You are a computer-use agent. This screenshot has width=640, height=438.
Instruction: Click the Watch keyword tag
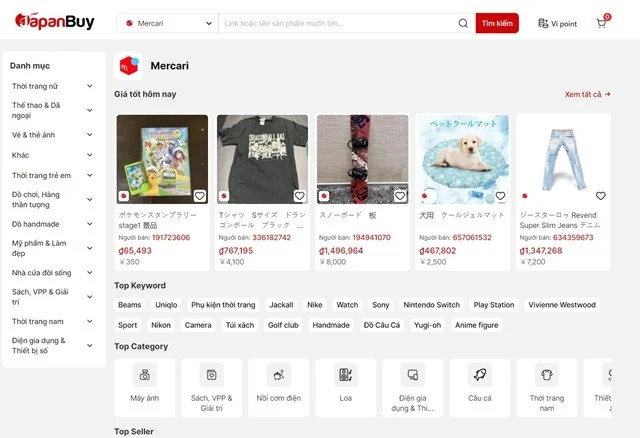coord(347,305)
